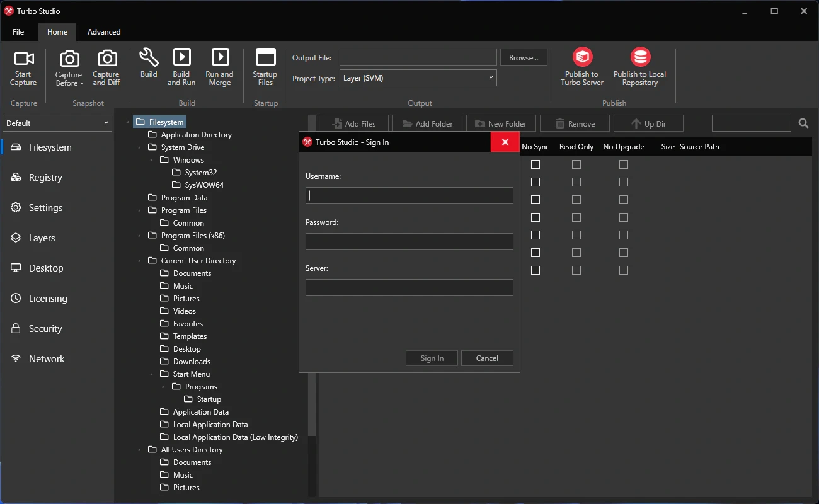
Task: Click the Output File text box
Action: click(x=418, y=57)
